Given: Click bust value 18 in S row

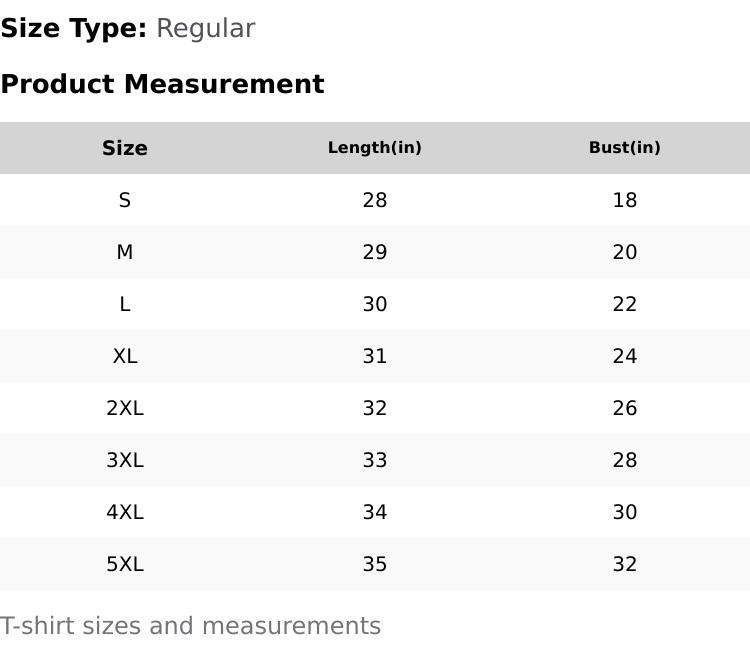Looking at the screenshot, I should [625, 200].
